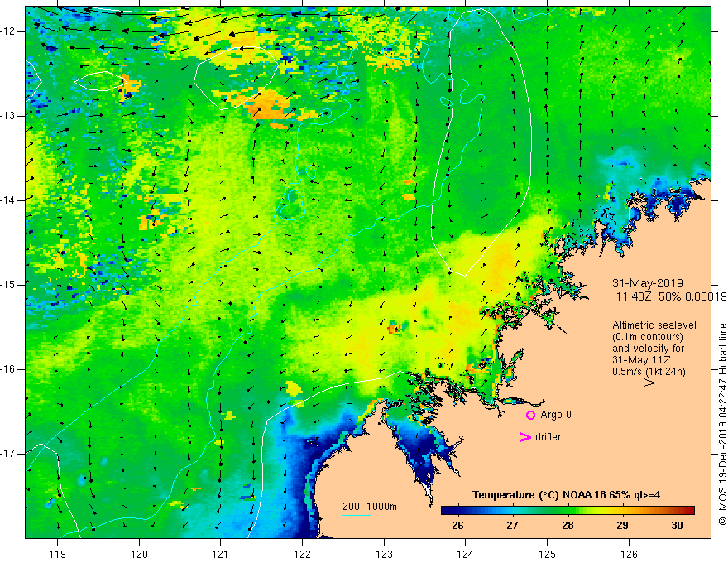Click the IMOS copyright timestamp text
This screenshot has height=563, width=728.
click(x=722, y=425)
